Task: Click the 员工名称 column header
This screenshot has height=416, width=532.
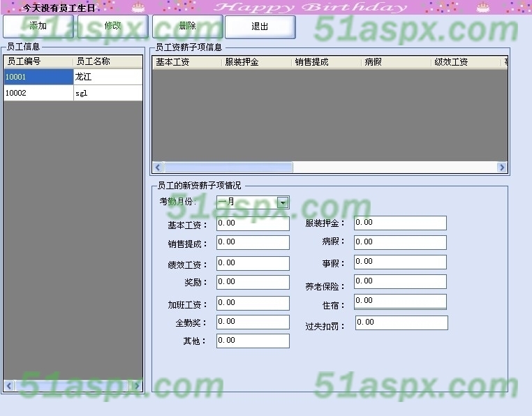Action: (108, 61)
